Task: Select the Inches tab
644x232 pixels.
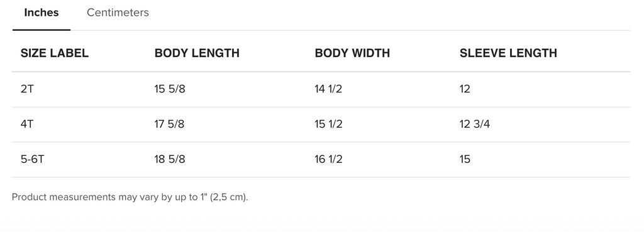Action: click(42, 13)
